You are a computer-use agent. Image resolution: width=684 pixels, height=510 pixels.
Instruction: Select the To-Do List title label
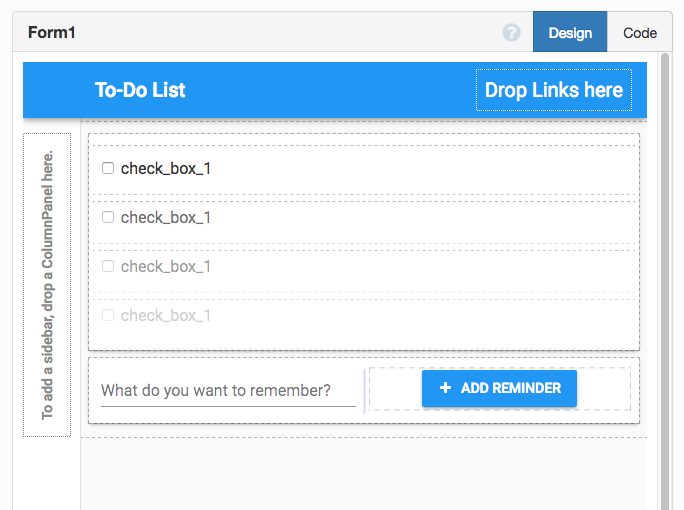click(x=140, y=90)
